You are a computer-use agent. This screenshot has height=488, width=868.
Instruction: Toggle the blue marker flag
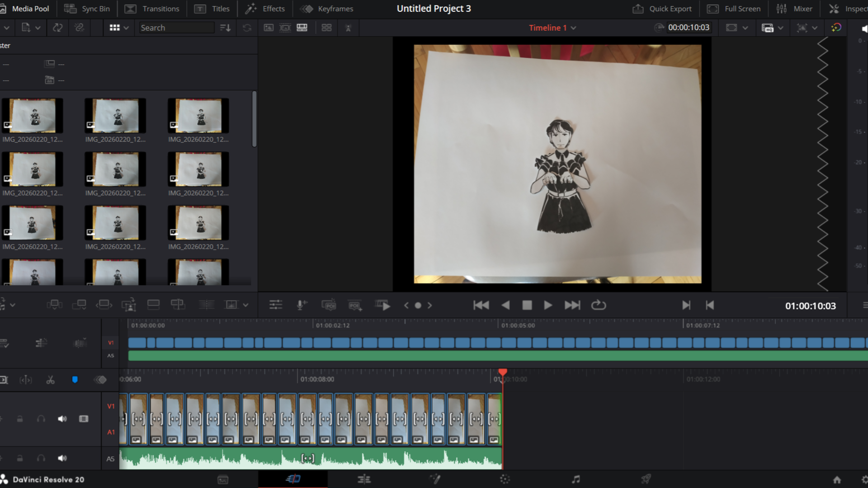[x=75, y=380]
